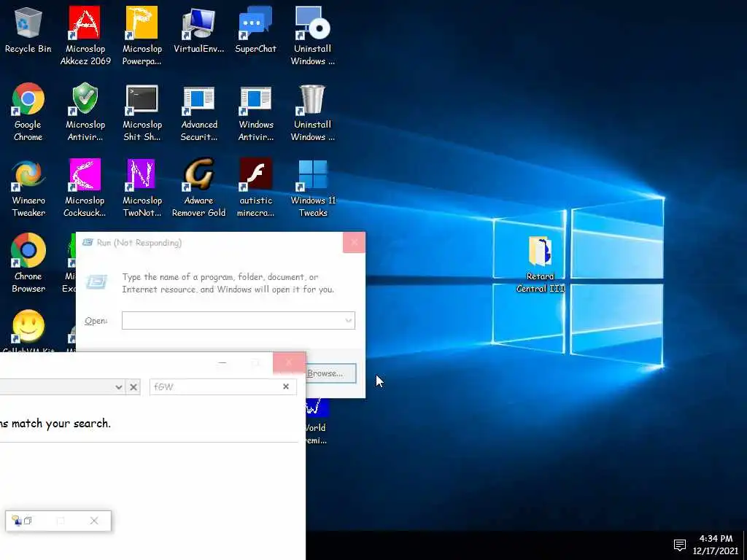Click the Run (Not Responding) title bar text

pos(139,242)
